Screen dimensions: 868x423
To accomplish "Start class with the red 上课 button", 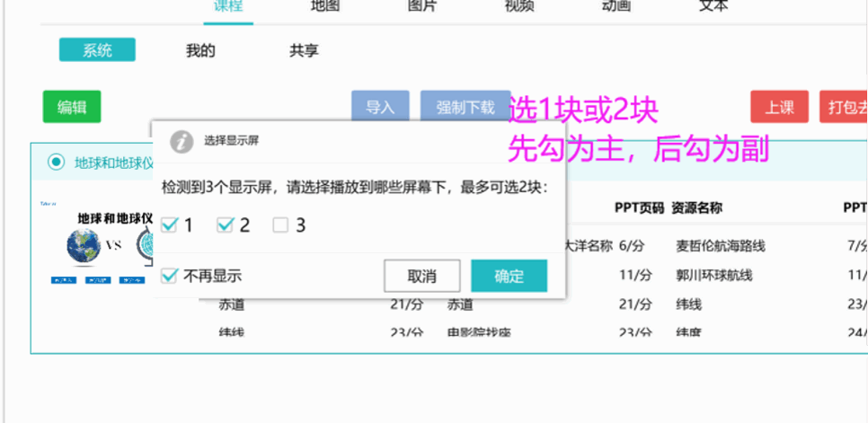I will 779,108.
